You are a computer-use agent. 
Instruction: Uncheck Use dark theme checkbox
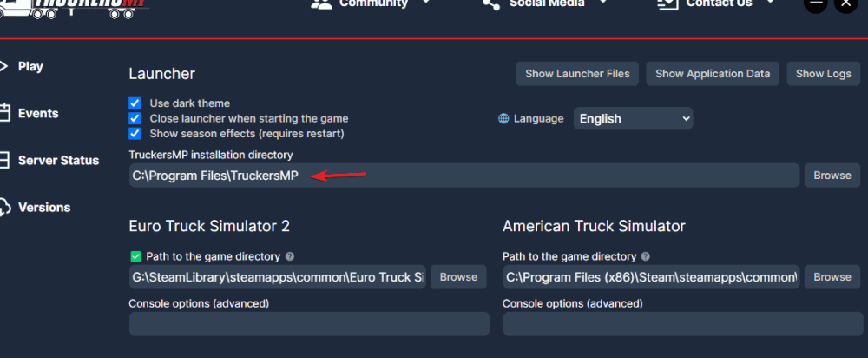pos(135,103)
